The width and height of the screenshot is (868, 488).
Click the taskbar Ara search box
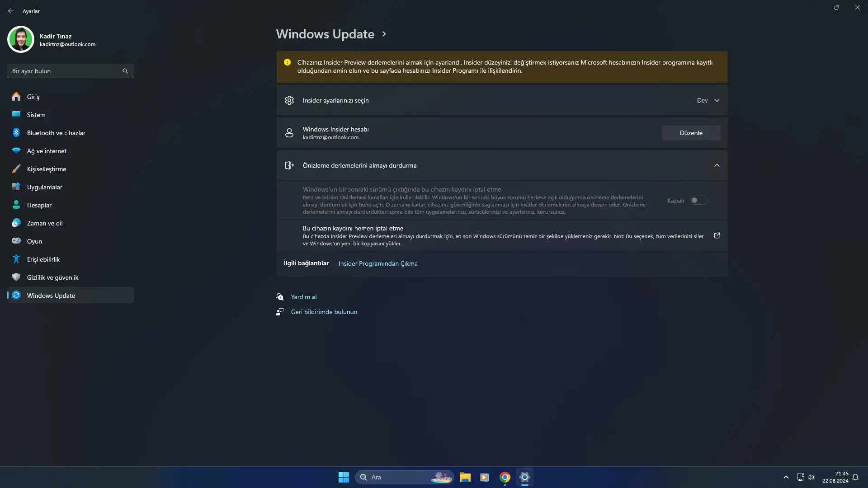404,477
